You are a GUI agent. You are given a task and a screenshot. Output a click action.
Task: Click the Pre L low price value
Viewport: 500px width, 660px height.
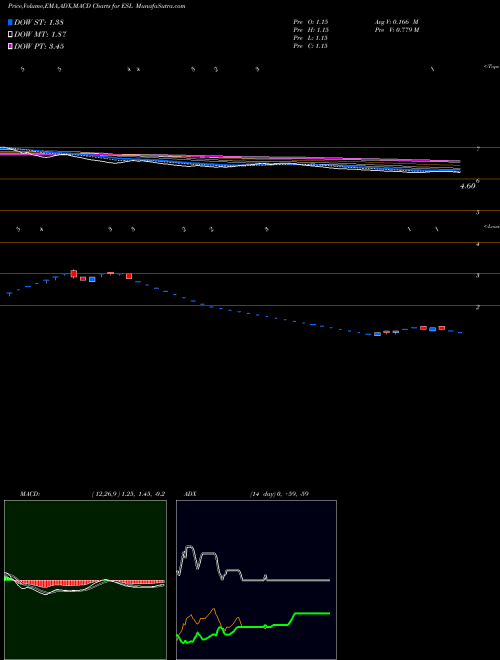click(x=311, y=38)
